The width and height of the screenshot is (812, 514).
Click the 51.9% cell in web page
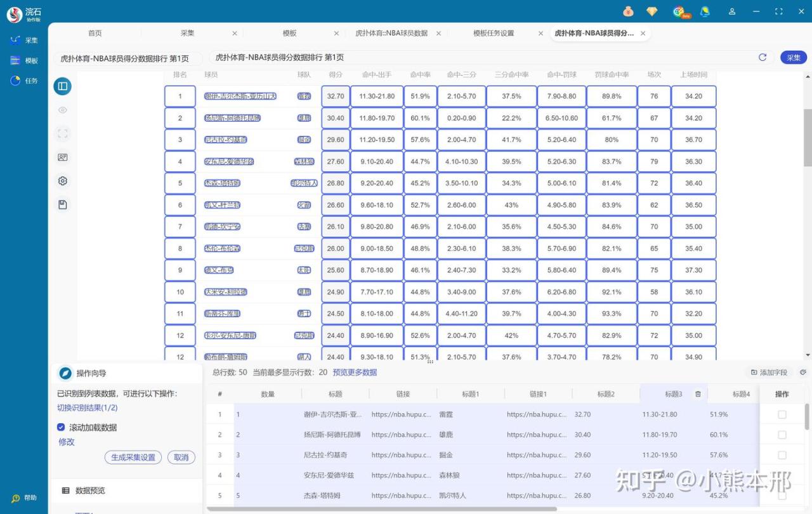(420, 96)
